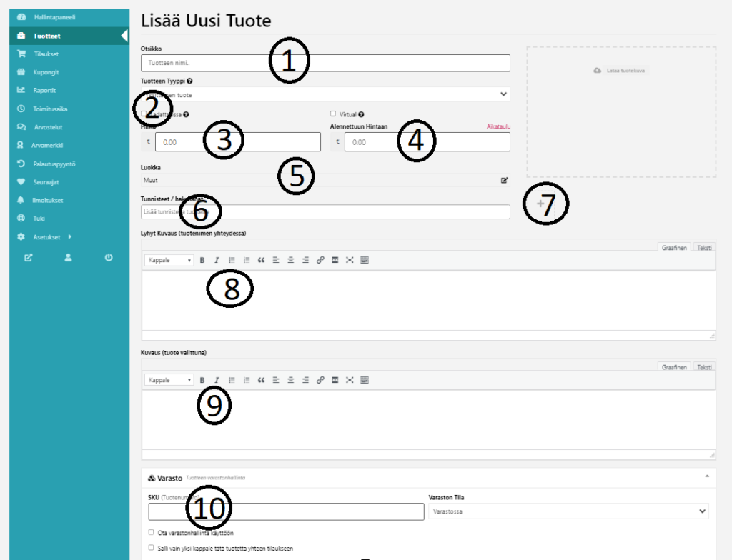Click the Aikataulu link
This screenshot has height=560, width=732.
click(498, 126)
